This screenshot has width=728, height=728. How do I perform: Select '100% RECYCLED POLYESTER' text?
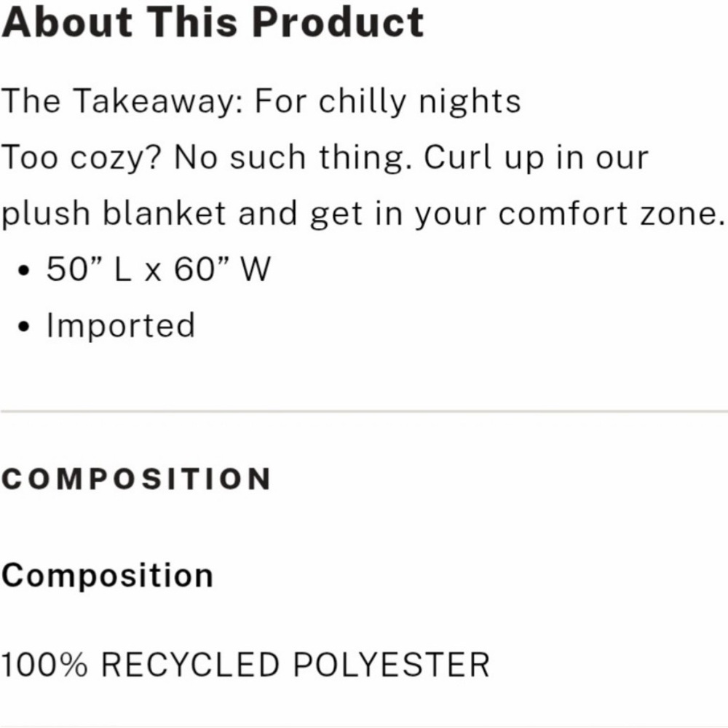245,665
